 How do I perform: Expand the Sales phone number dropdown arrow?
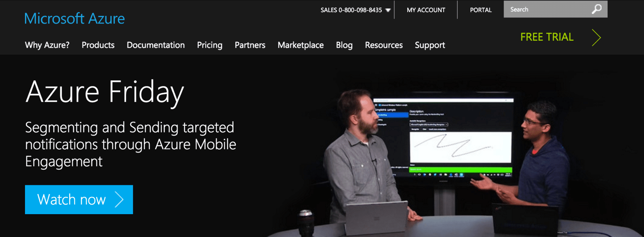(388, 10)
